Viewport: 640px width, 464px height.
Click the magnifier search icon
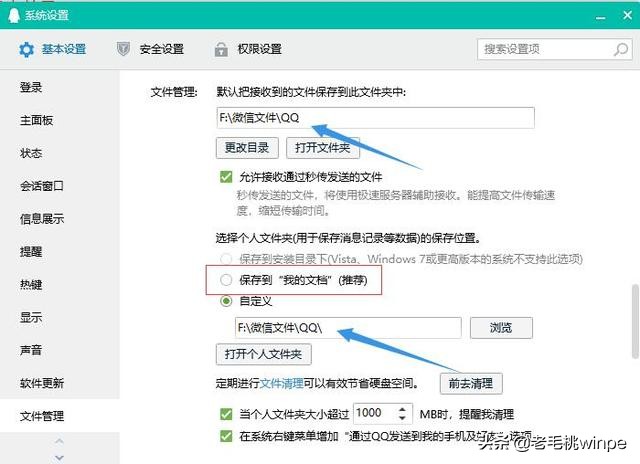[621, 49]
